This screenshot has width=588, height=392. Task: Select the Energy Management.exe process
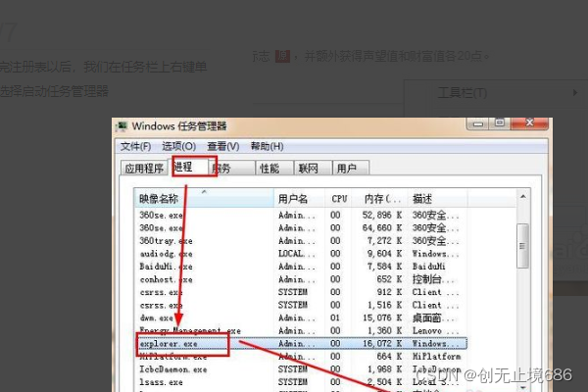tap(301, 330)
